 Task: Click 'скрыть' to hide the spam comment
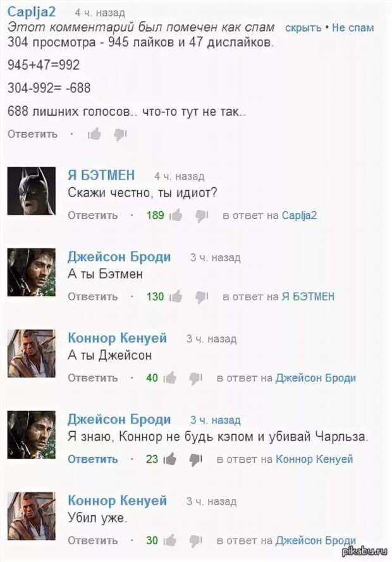[x=303, y=28]
